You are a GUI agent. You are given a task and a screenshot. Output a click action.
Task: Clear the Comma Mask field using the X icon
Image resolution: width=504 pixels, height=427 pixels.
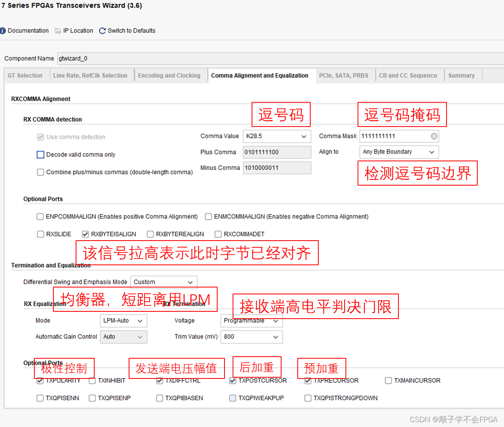434,136
